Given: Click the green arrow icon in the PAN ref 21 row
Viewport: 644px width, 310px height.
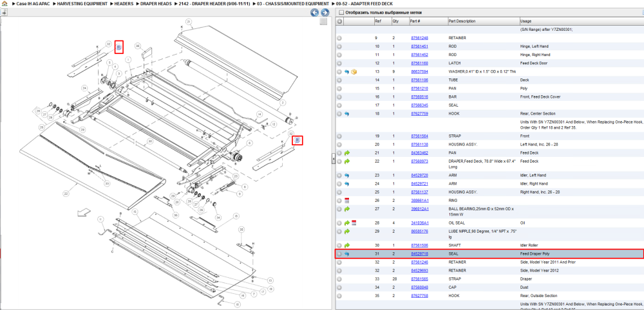Looking at the screenshot, I should 347,153.
